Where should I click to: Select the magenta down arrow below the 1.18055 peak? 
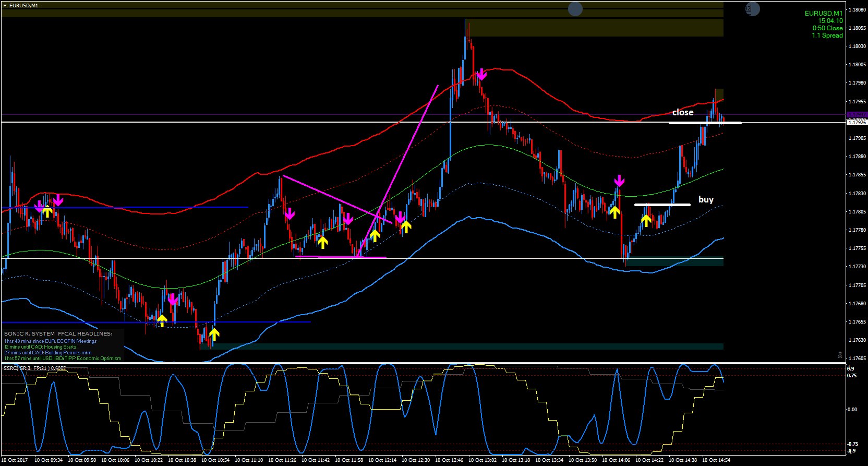tap(481, 74)
